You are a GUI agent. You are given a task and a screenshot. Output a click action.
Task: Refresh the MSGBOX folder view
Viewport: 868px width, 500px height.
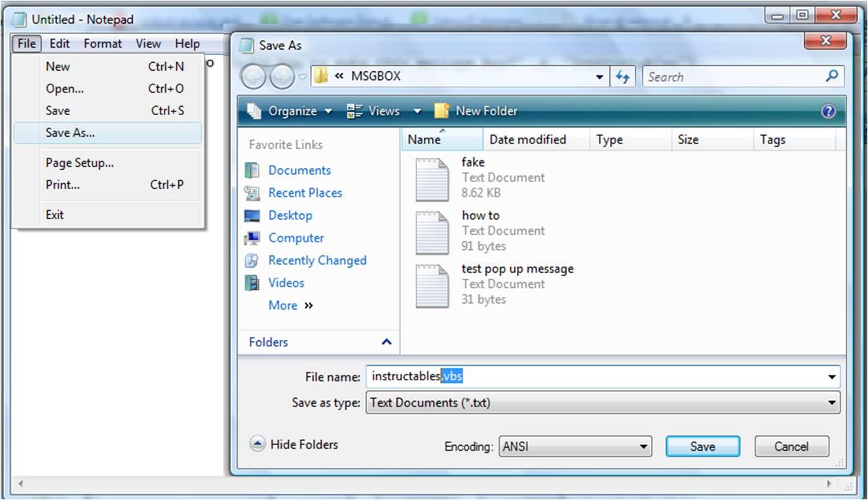[x=623, y=76]
